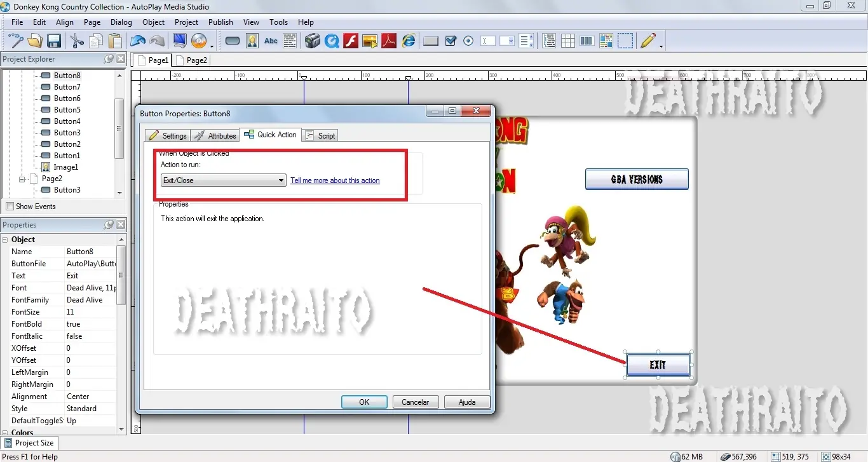The image size is (868, 462).
Task: Build the project with the CD icon
Action: tap(199, 41)
